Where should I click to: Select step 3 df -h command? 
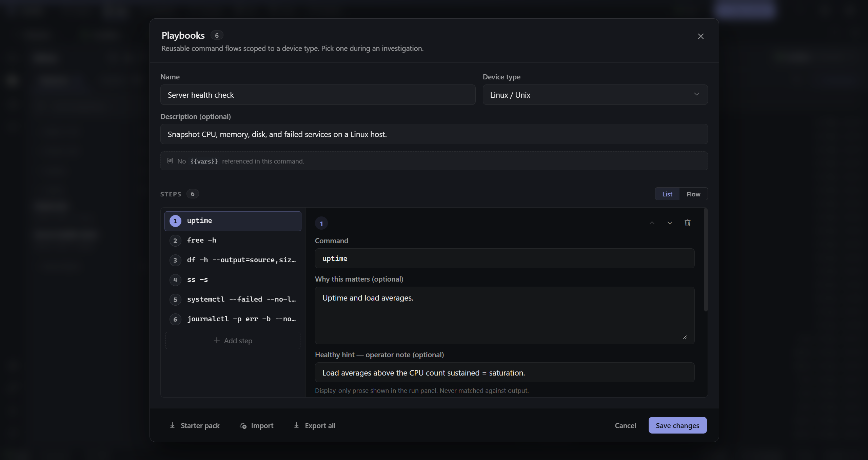[x=233, y=260]
